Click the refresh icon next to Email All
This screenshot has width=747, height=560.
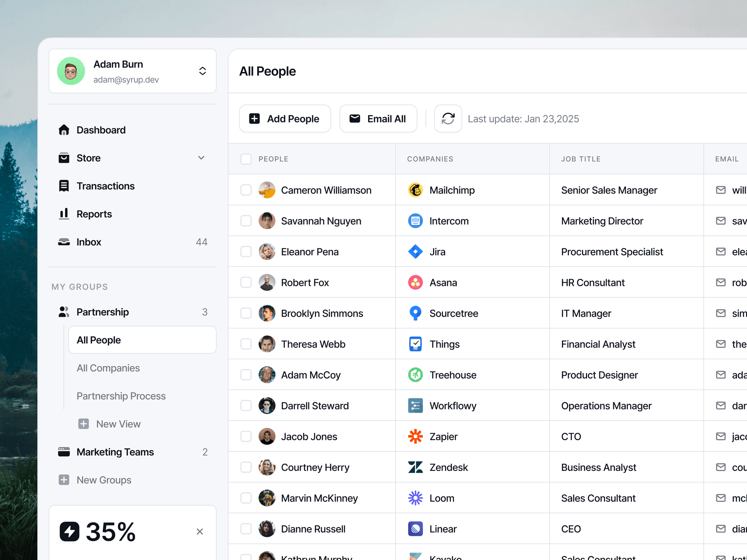(448, 119)
